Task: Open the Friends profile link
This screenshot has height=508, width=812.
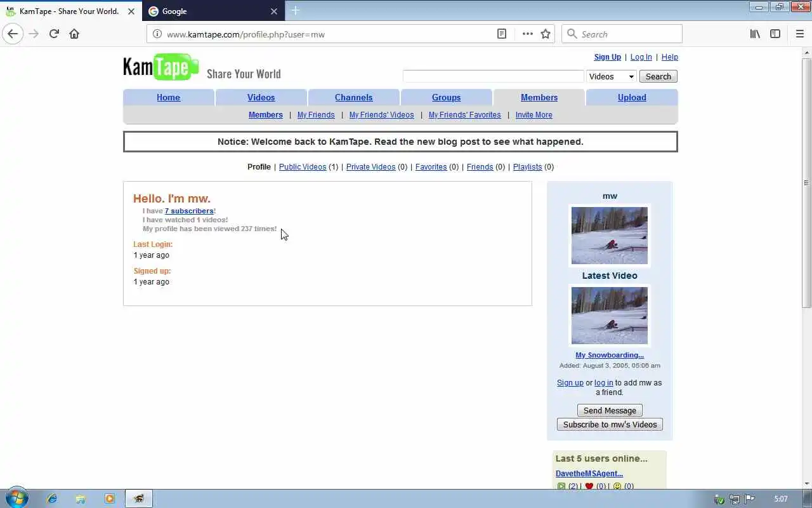Action: (480, 167)
